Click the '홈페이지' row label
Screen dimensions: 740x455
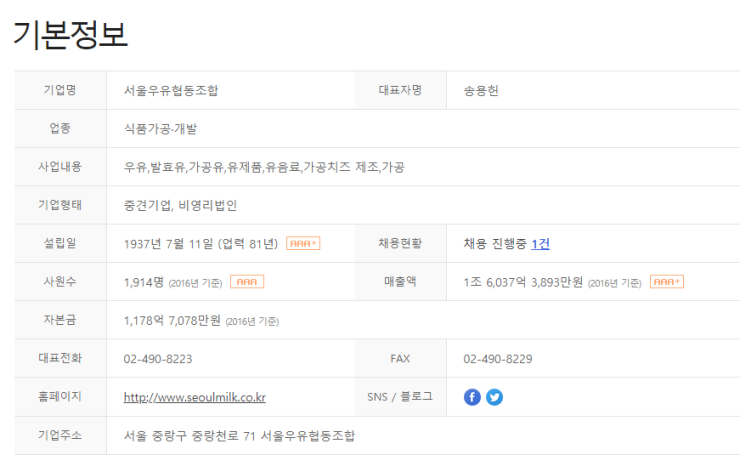[60, 396]
